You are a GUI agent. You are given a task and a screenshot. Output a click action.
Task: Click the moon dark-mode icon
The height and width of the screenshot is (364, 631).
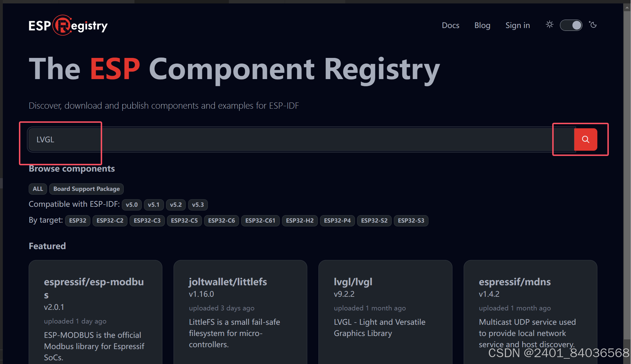pos(593,25)
